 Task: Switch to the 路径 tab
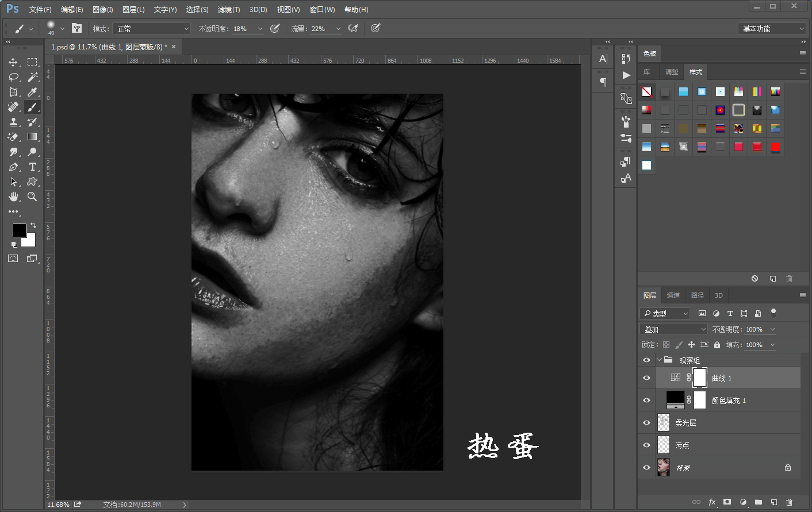click(698, 295)
